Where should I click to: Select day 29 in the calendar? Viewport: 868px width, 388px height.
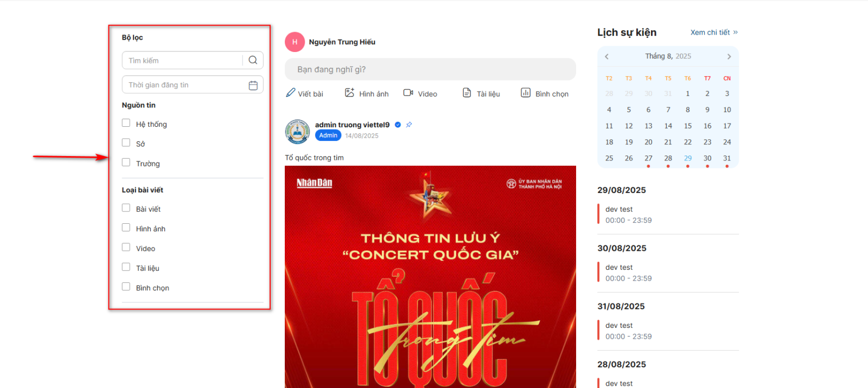click(x=688, y=158)
